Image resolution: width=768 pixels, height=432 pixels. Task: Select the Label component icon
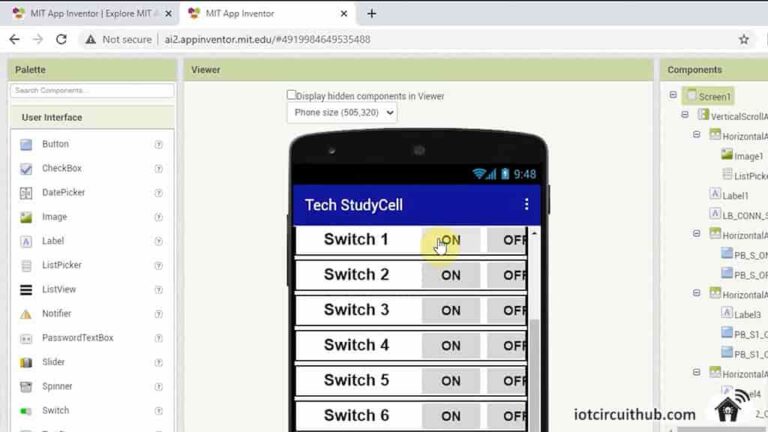point(26,241)
